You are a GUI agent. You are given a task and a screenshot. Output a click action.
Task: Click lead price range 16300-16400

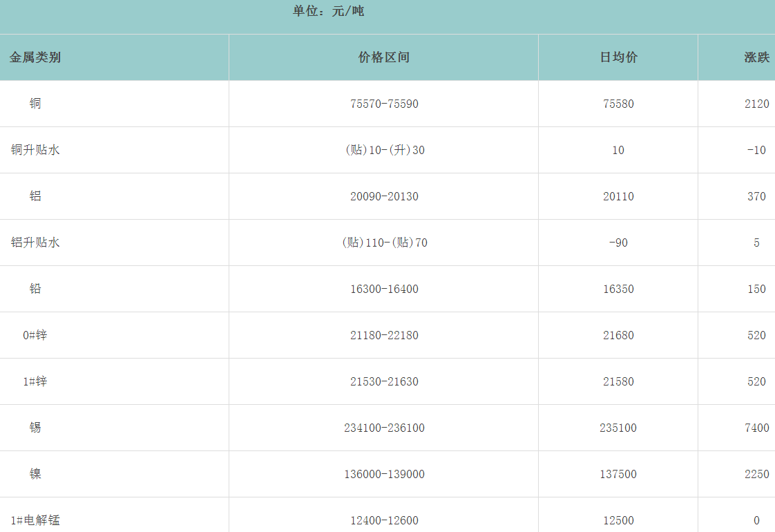(384, 289)
